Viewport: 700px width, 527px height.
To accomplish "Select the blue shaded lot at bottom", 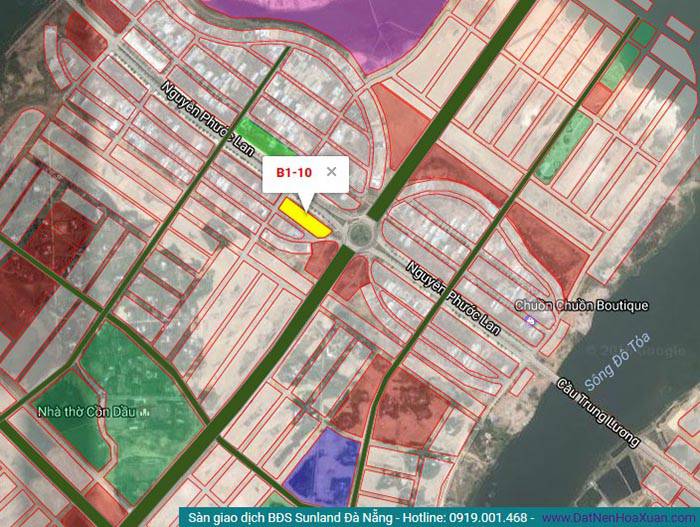I will click(x=322, y=465).
